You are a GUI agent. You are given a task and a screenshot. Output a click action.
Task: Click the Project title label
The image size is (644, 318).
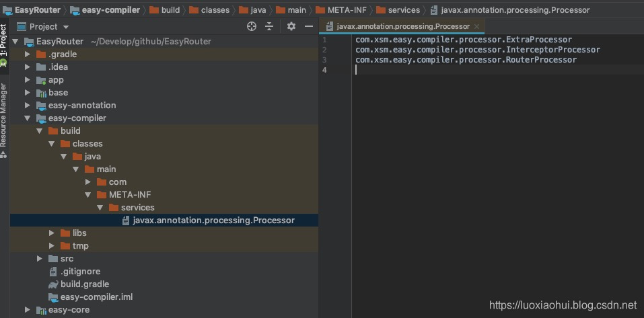point(43,27)
